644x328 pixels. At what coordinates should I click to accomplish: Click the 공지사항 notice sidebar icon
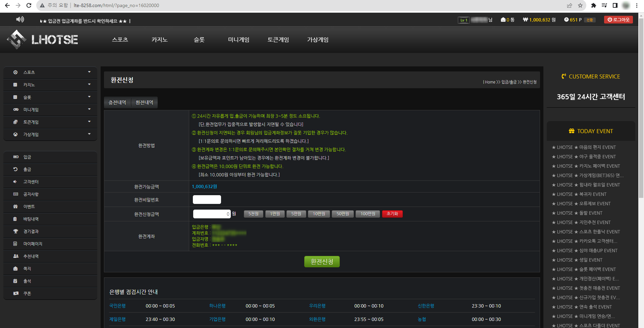16,194
